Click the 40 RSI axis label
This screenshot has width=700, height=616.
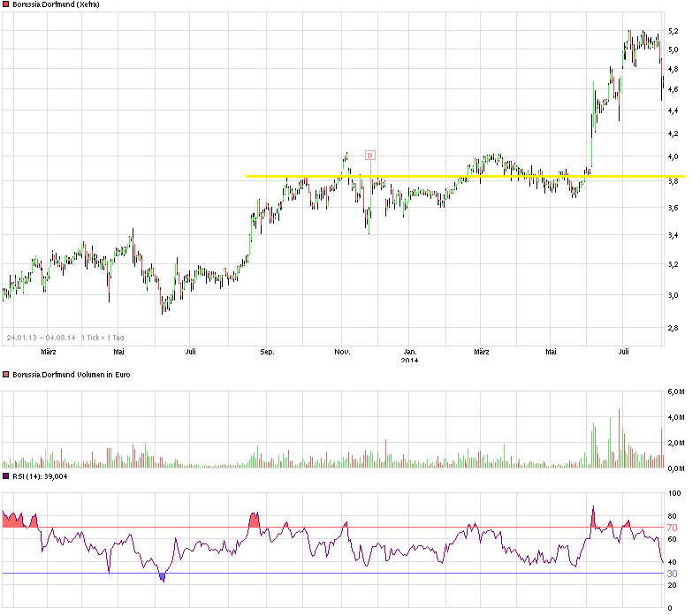coord(672,562)
